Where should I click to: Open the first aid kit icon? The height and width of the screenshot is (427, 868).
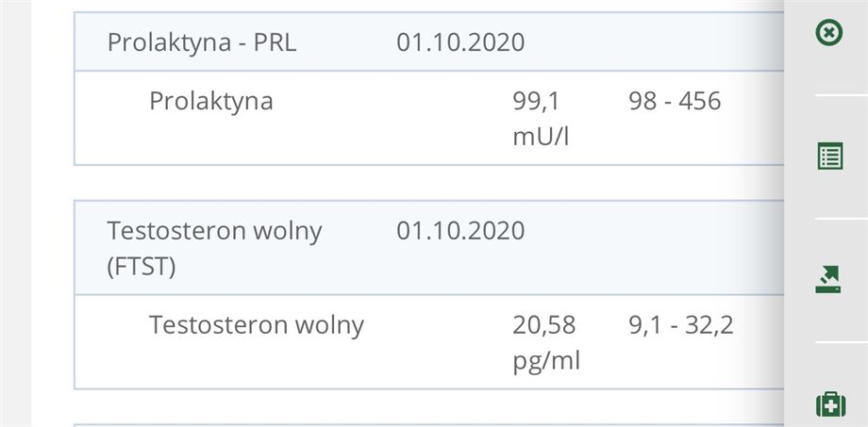coord(830,404)
